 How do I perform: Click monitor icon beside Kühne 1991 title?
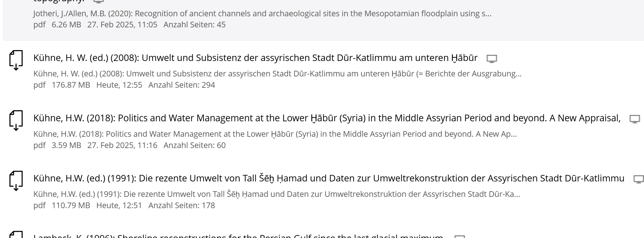639,179
